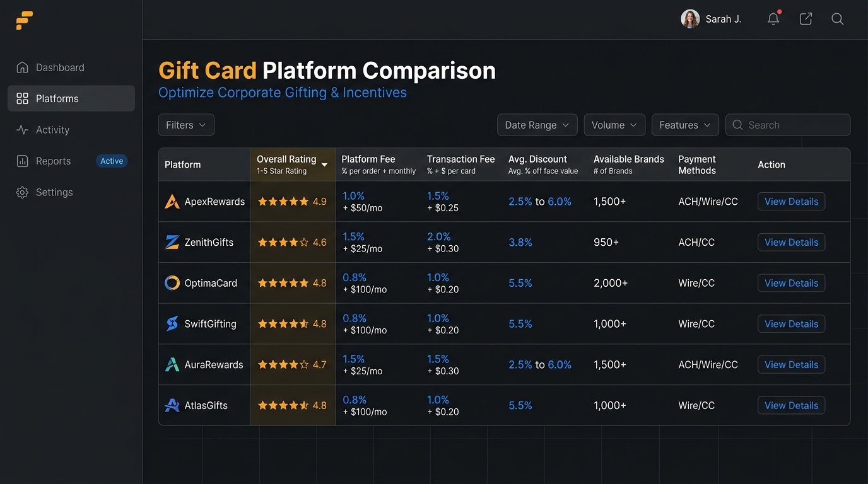
Task: Click the Platforms grid icon
Action: point(22,98)
